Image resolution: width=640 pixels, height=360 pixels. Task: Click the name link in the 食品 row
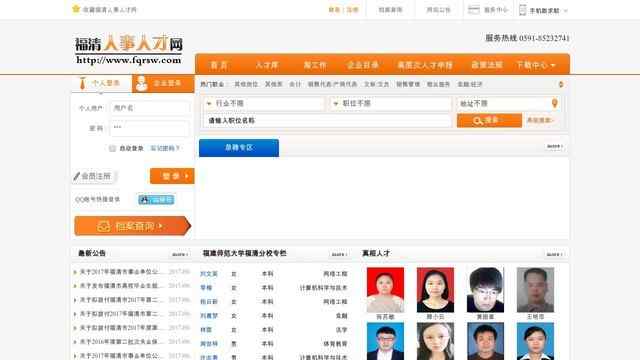click(x=209, y=316)
